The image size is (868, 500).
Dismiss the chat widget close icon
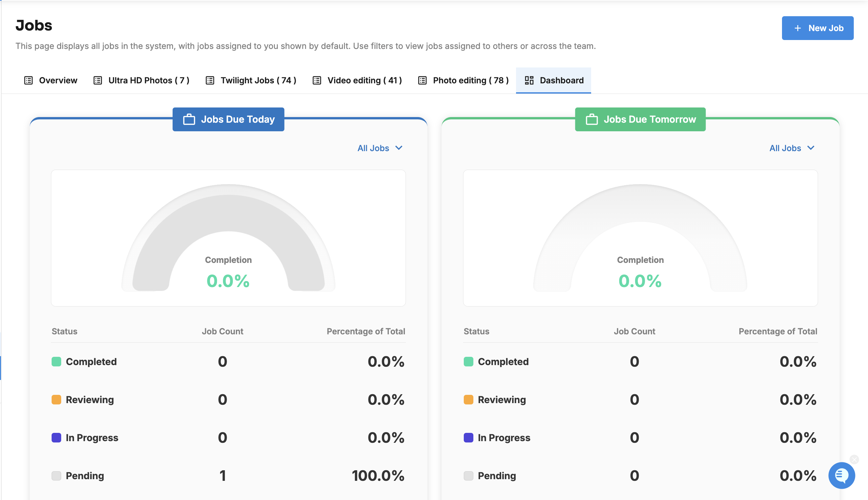point(854,459)
